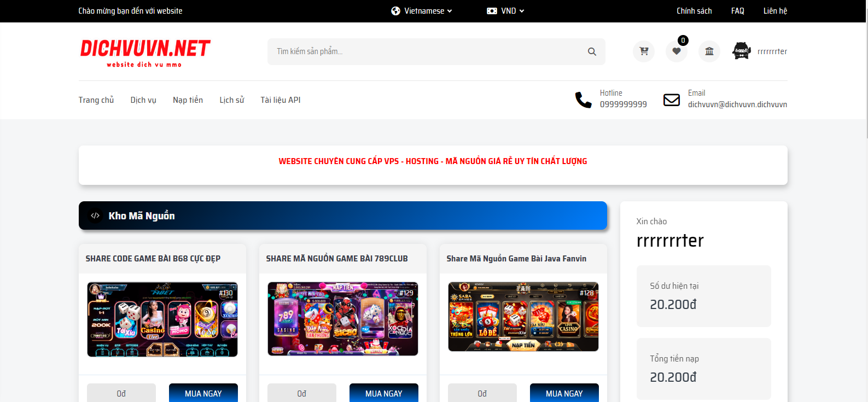This screenshot has height=402, width=868.
Task: Click MUA NGAY for 789CLUB source code
Action: coord(383,393)
